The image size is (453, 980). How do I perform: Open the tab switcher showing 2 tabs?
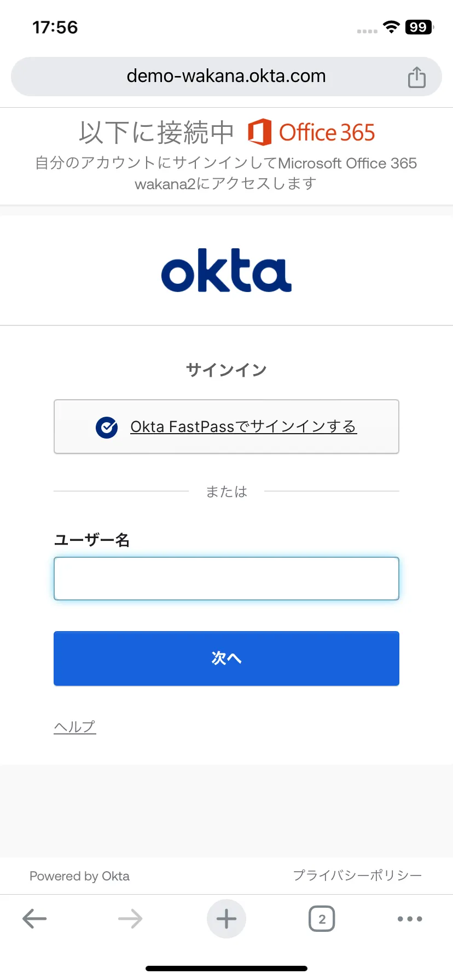coord(322,919)
